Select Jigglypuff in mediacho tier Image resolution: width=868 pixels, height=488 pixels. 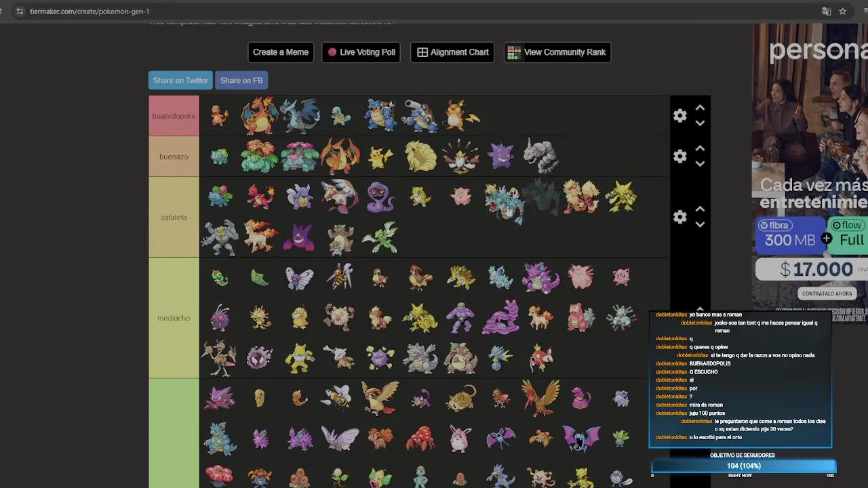pos(621,277)
